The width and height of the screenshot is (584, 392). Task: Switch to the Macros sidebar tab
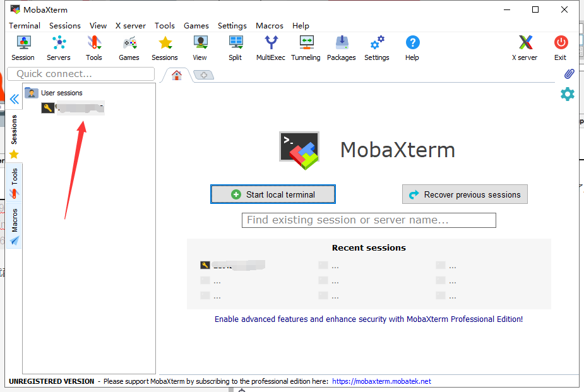[x=14, y=225]
